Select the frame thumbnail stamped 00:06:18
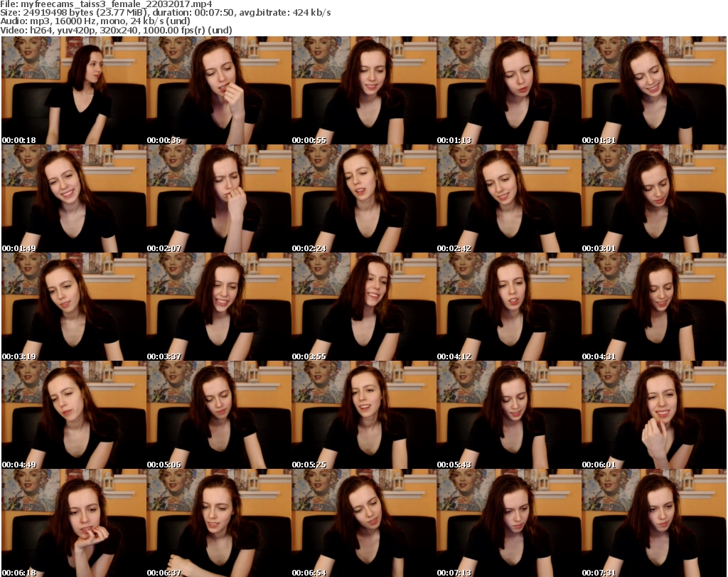This screenshot has height=577, width=728. [74, 523]
